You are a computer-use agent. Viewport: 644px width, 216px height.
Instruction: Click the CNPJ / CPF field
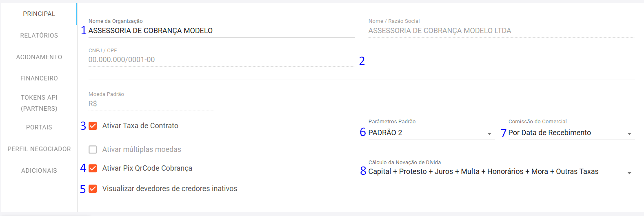pos(221,60)
